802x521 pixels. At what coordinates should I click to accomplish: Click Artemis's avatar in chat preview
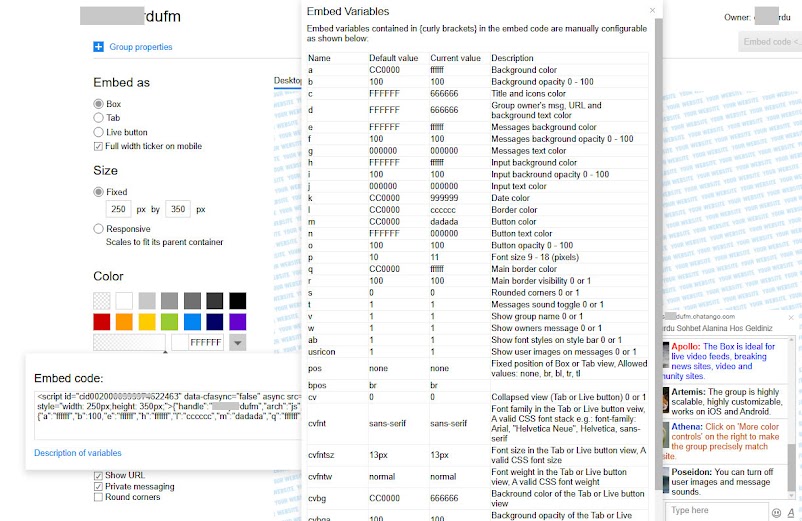[x=666, y=400]
